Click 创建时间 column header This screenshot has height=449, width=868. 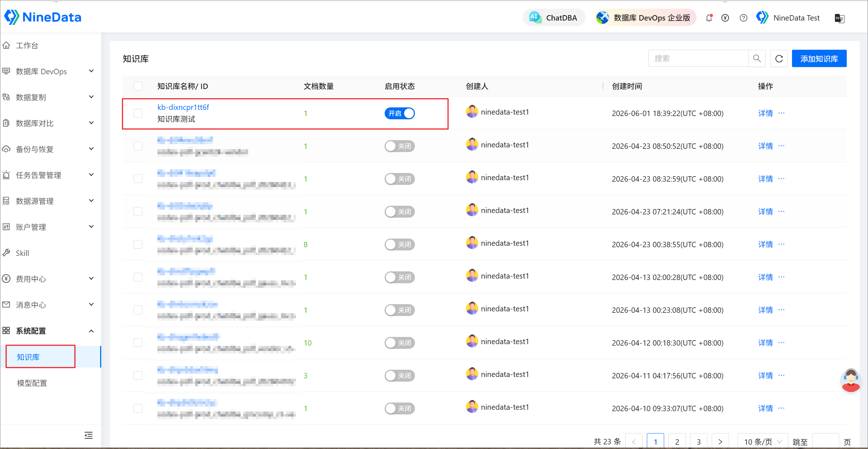click(627, 86)
